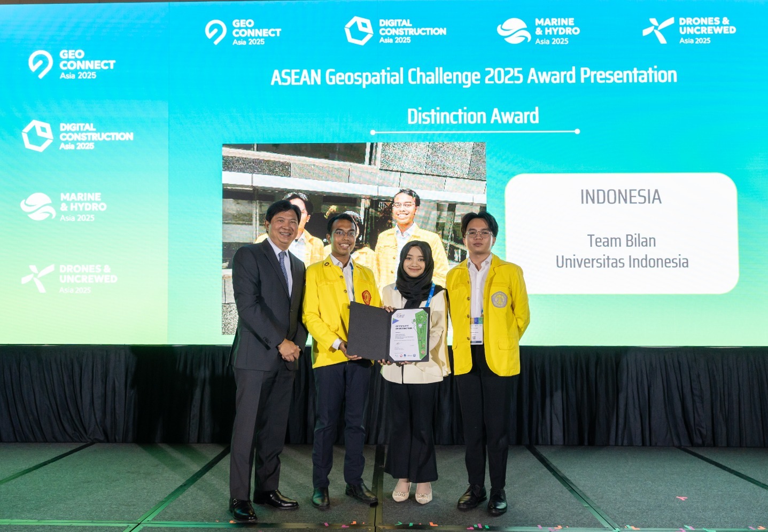768x532 pixels.
Task: Click the red emblem on left student's jacket
Action: tap(366, 297)
